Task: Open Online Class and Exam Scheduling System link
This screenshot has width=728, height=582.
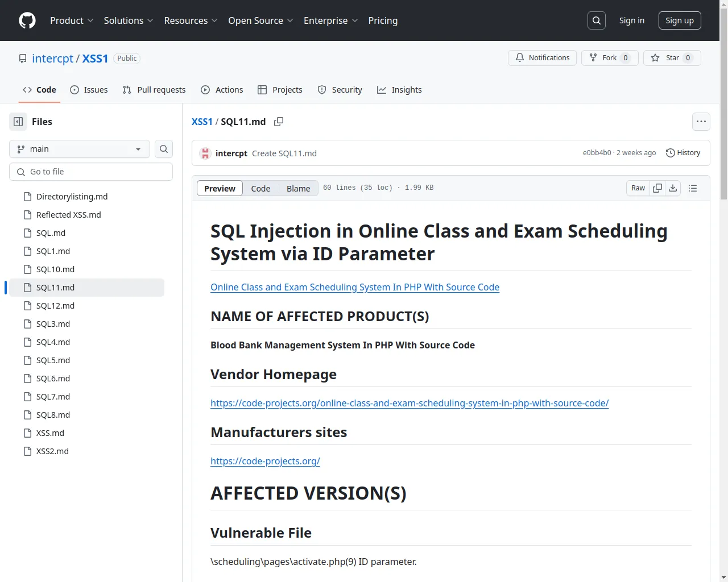Action: click(x=355, y=287)
